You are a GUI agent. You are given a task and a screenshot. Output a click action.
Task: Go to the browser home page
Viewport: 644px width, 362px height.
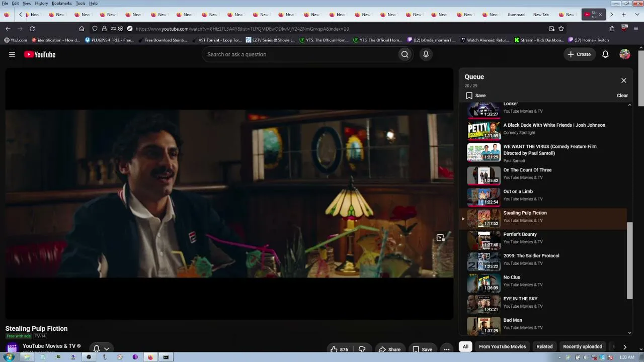(x=82, y=29)
